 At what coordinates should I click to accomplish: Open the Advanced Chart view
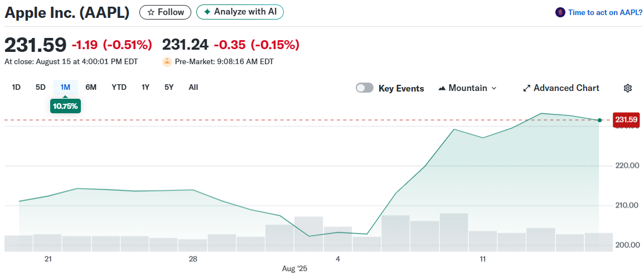(561, 88)
